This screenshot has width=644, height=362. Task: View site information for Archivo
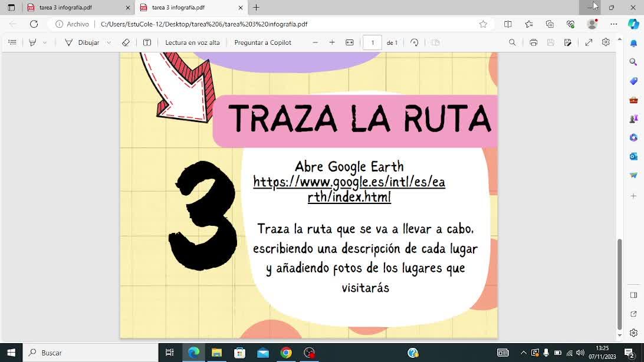(x=73, y=24)
